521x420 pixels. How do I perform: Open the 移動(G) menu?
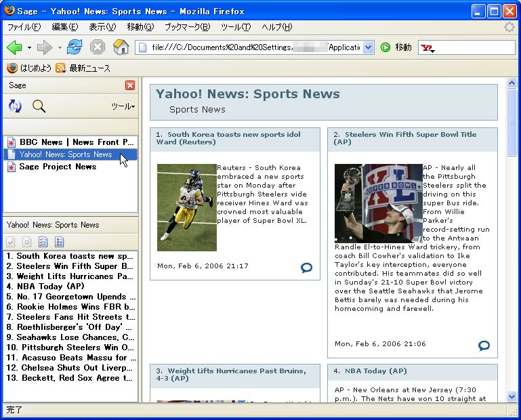pos(140,27)
